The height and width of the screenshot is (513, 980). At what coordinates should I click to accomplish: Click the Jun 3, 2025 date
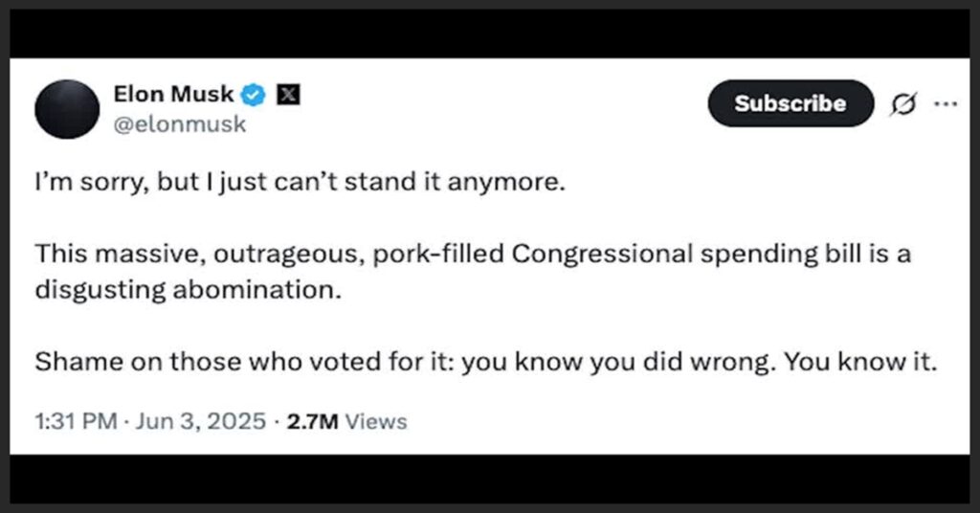pyautogui.click(x=199, y=421)
